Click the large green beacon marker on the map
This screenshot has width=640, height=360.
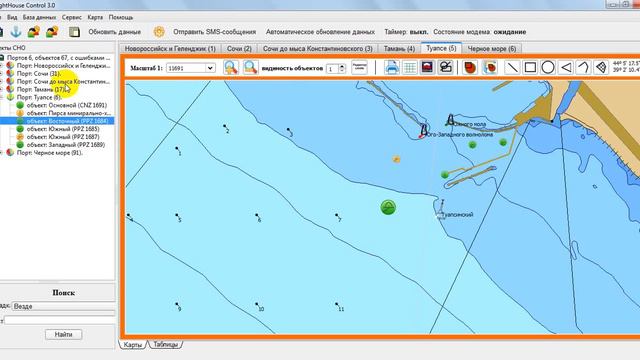click(388, 207)
